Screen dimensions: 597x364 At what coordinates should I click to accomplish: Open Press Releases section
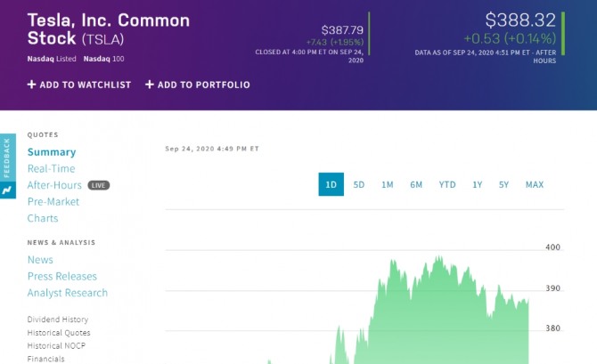click(x=62, y=276)
